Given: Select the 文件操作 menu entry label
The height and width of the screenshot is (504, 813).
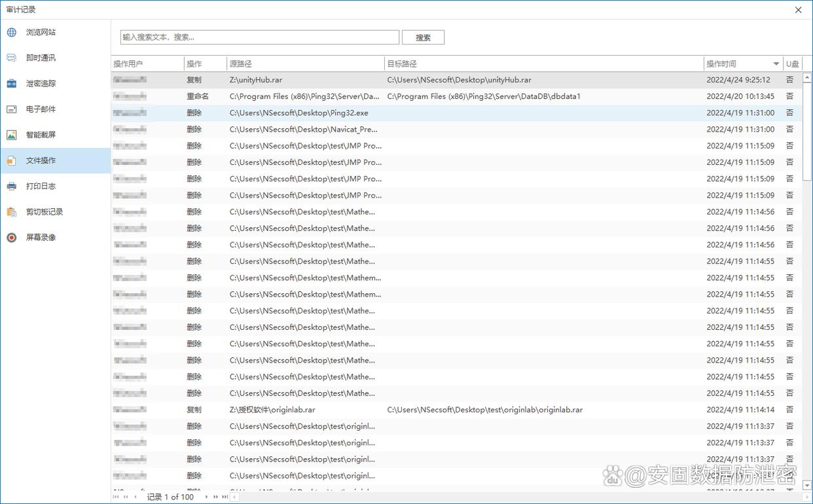Looking at the screenshot, I should pyautogui.click(x=41, y=160).
